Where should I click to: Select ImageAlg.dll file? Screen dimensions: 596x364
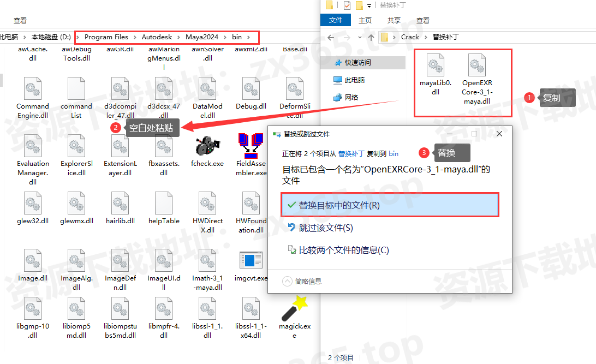76,270
